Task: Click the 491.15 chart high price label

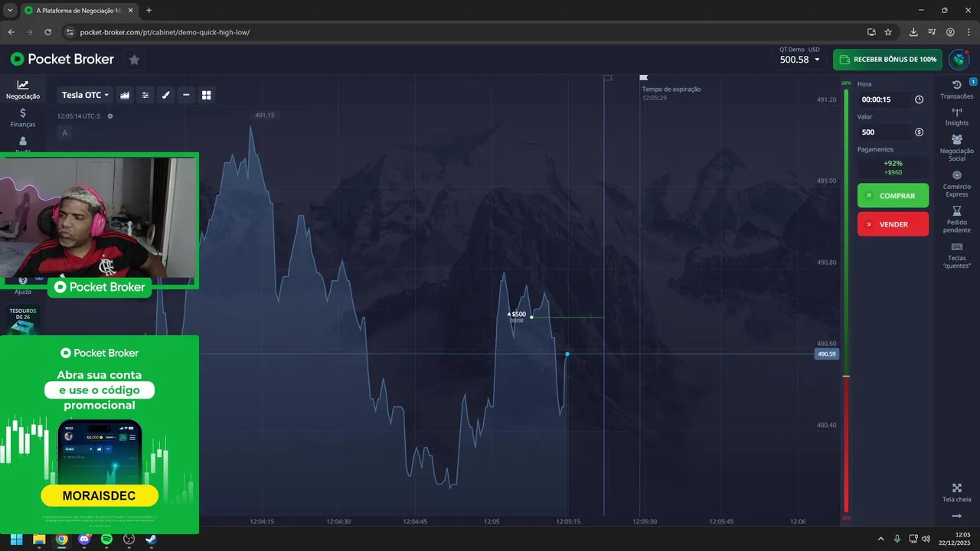Action: [265, 116]
